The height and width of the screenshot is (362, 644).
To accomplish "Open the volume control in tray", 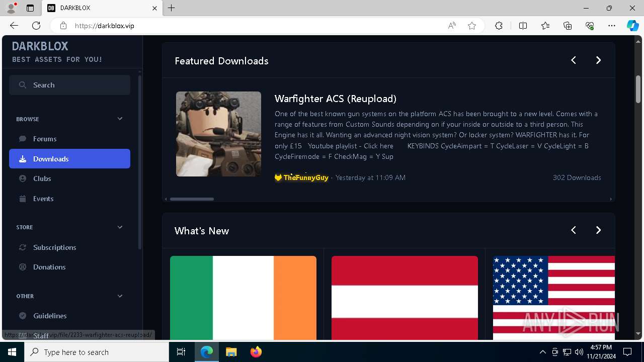I will coord(579,352).
